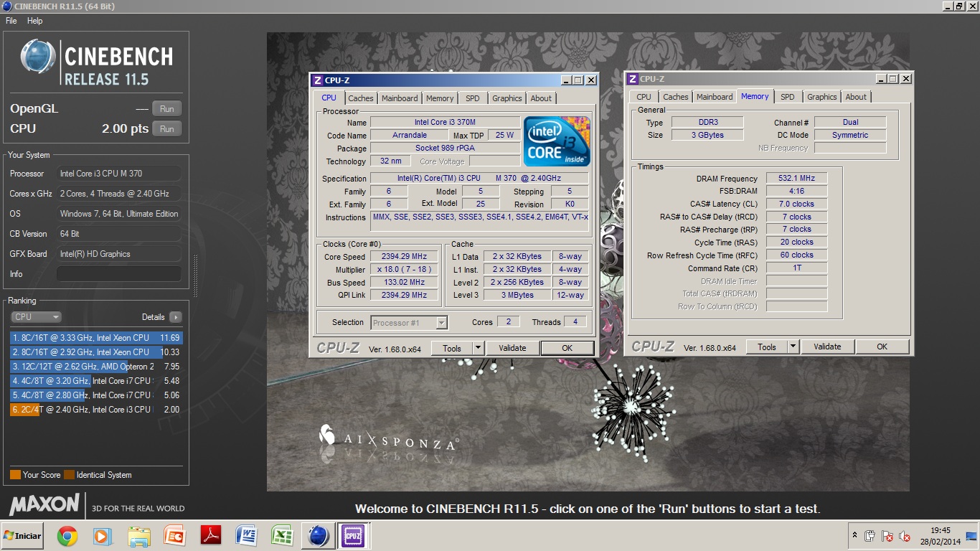Viewport: 980px width, 551px height.
Task: Open Memory tab in left CPU-Z window
Action: point(440,98)
